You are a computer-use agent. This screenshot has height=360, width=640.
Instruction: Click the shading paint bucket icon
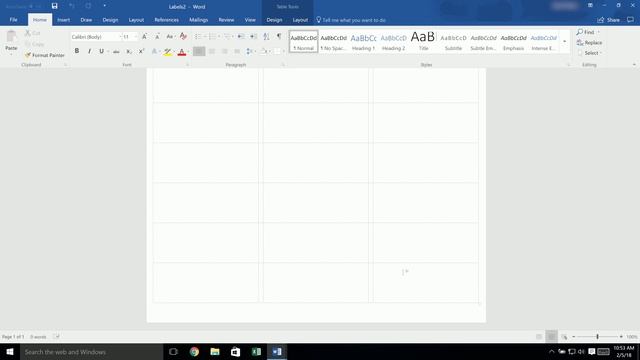coord(263,51)
